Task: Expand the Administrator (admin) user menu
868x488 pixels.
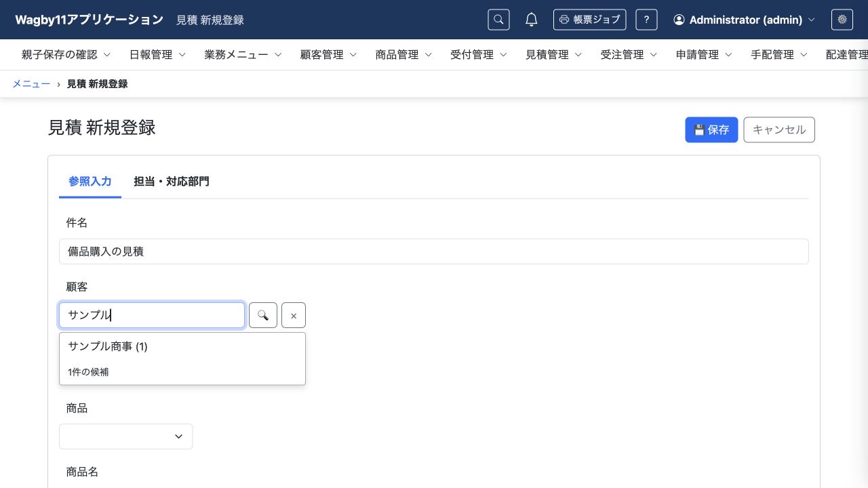Action: point(744,20)
